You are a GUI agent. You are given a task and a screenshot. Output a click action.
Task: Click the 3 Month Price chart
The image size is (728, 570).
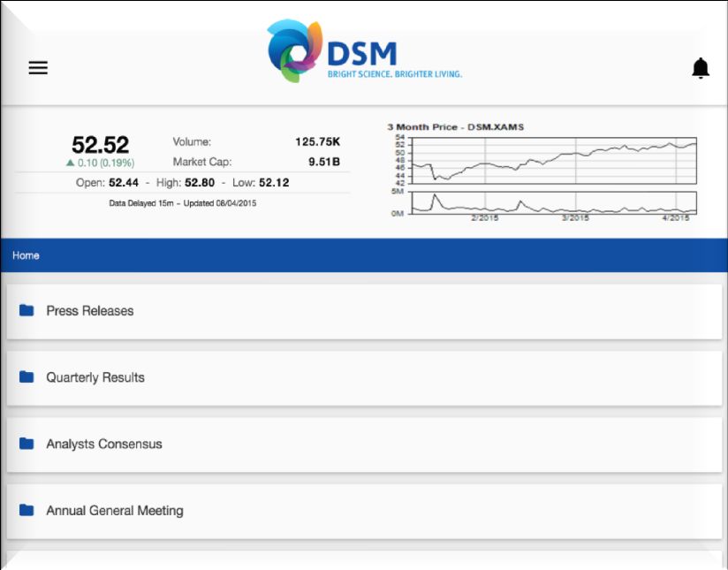554,160
